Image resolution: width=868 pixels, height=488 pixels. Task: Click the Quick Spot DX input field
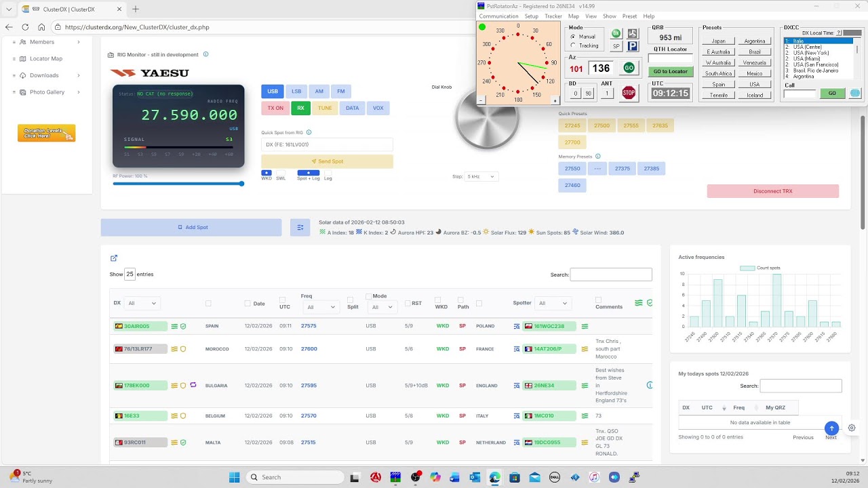click(327, 144)
